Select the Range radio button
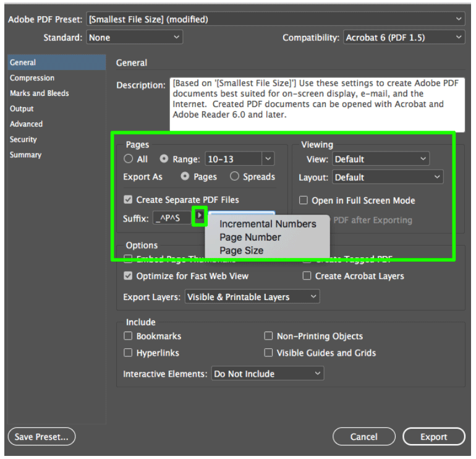The height and width of the screenshot is (459, 476). (164, 158)
